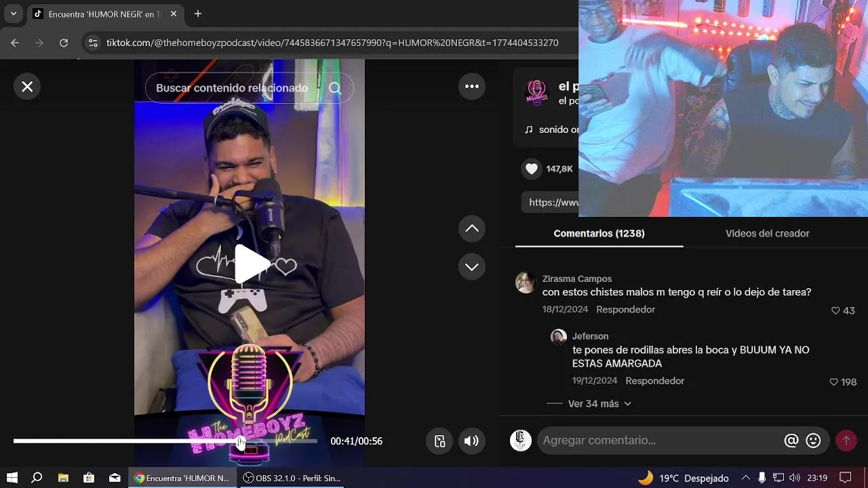868x488 pixels.
Task: Close the TikTok browser tab
Action: 174,14
